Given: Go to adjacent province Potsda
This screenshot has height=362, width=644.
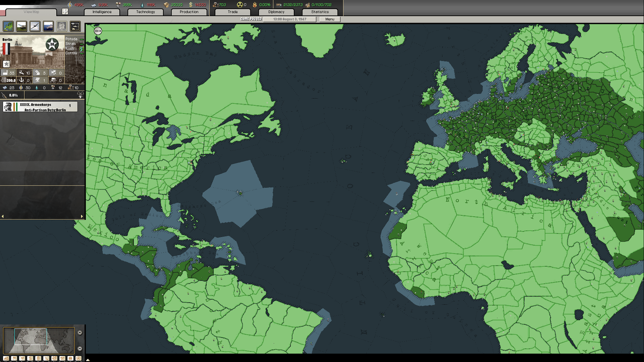Looking at the screenshot, I should (71, 39).
